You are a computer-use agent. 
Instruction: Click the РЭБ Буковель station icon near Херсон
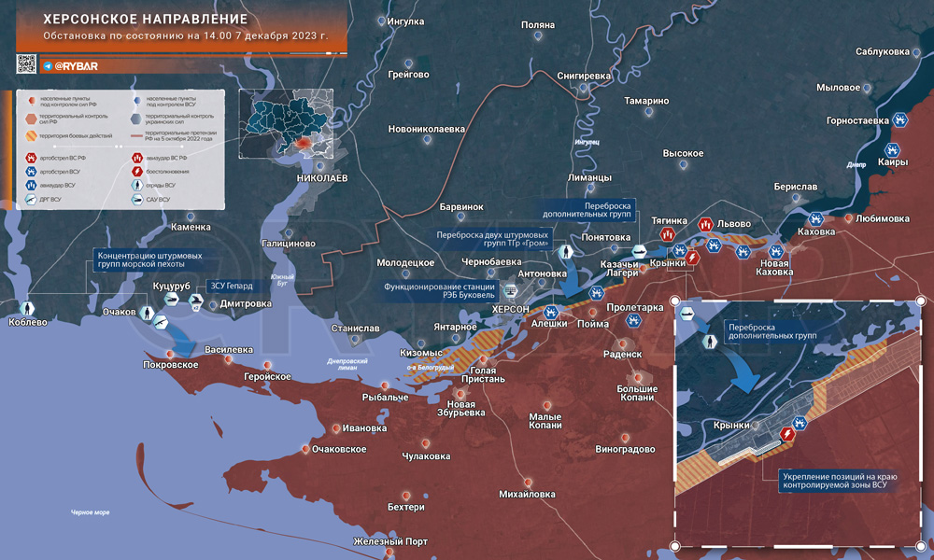click(x=510, y=291)
